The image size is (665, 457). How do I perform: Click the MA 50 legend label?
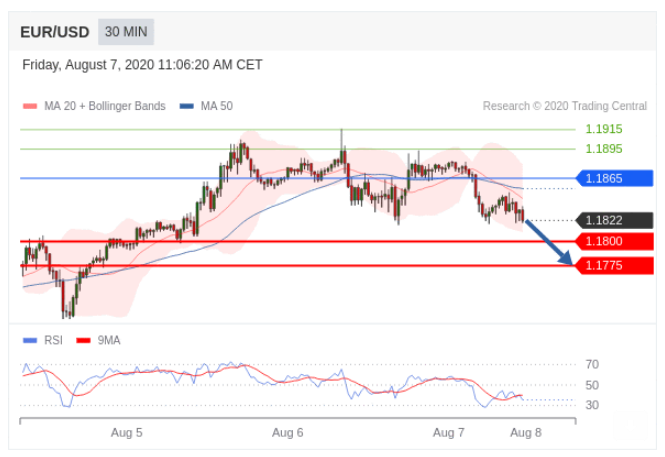pos(217,106)
